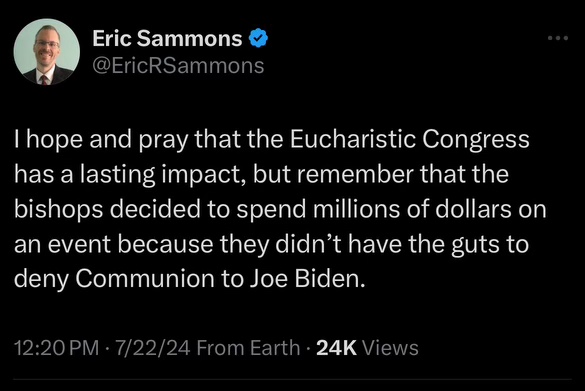Click the blue verified checkmark badge
Viewport: 585px width, 391px height.
(258, 38)
